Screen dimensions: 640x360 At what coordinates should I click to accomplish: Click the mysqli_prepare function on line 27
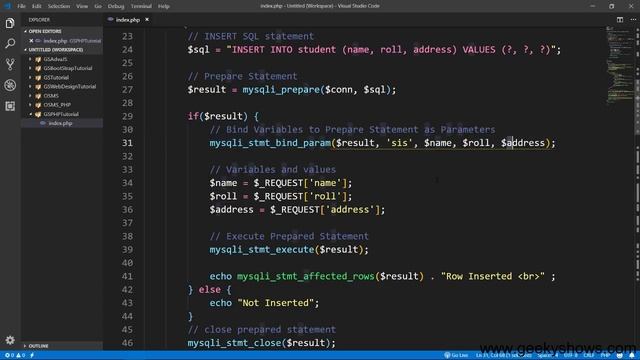[x=281, y=90]
